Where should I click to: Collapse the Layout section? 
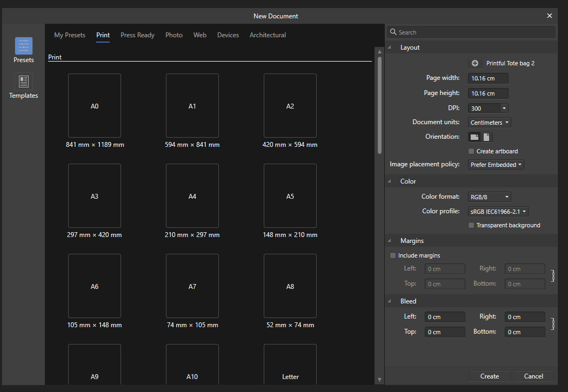pyautogui.click(x=390, y=48)
